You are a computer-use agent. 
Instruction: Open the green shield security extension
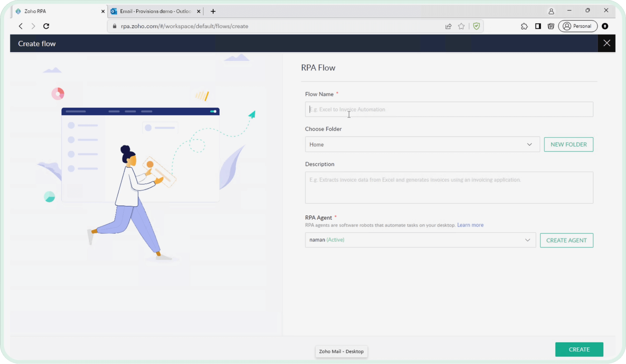click(x=476, y=26)
